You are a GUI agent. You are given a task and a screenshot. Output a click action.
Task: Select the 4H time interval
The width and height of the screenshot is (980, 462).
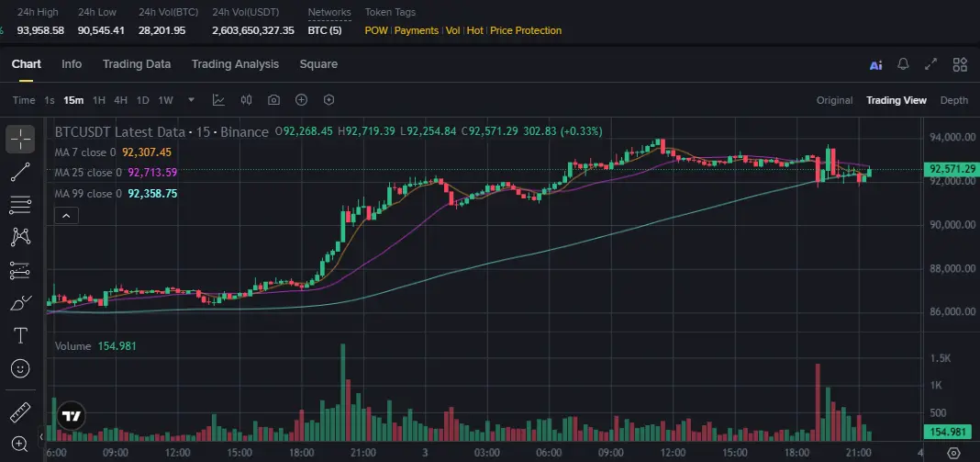pyautogui.click(x=120, y=100)
